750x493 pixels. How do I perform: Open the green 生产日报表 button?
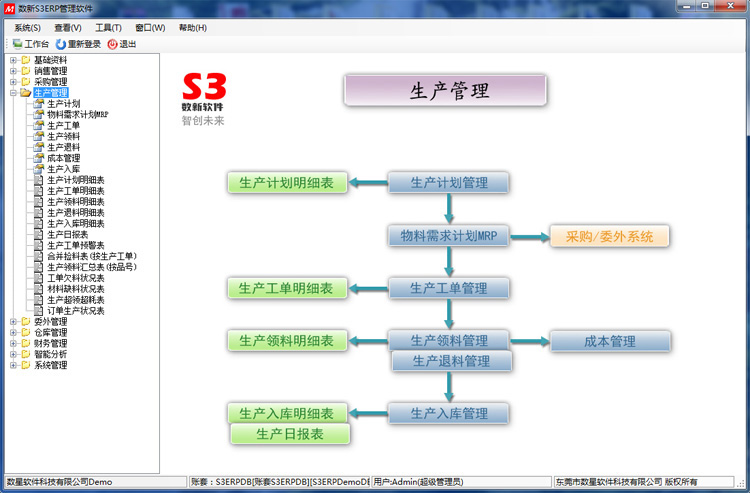click(290, 434)
